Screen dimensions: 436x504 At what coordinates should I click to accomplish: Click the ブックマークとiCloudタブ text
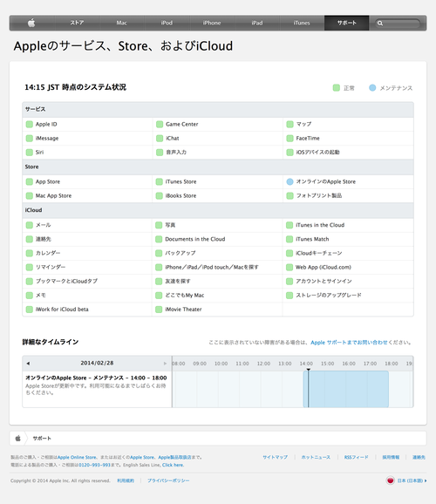66,281
